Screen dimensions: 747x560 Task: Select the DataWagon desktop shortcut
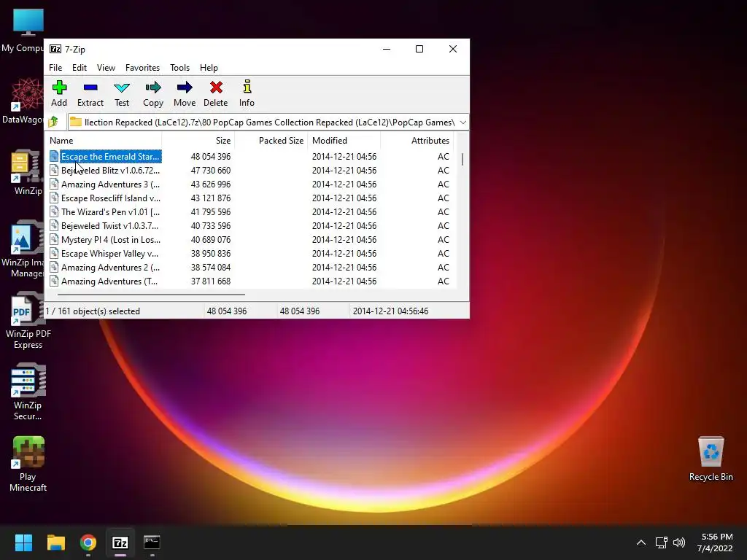pos(24,101)
